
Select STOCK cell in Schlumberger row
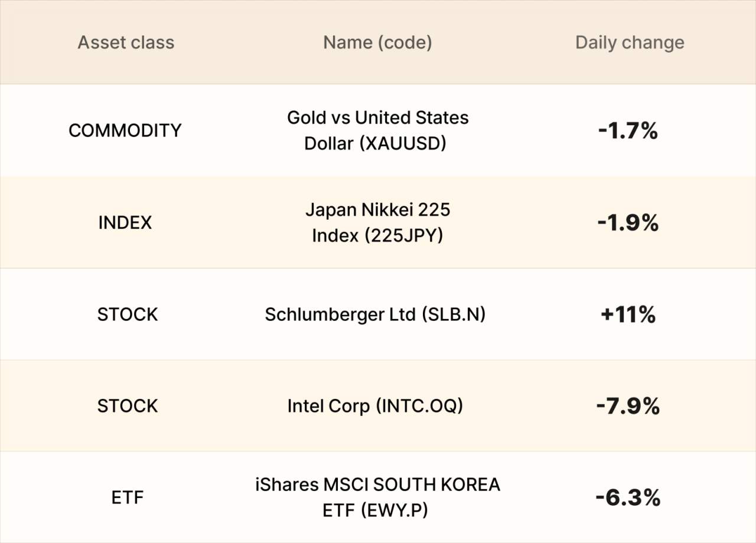(128, 314)
